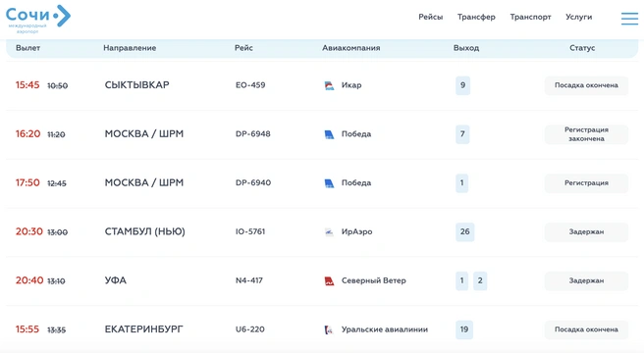Click flight number DP-6948

(252, 133)
